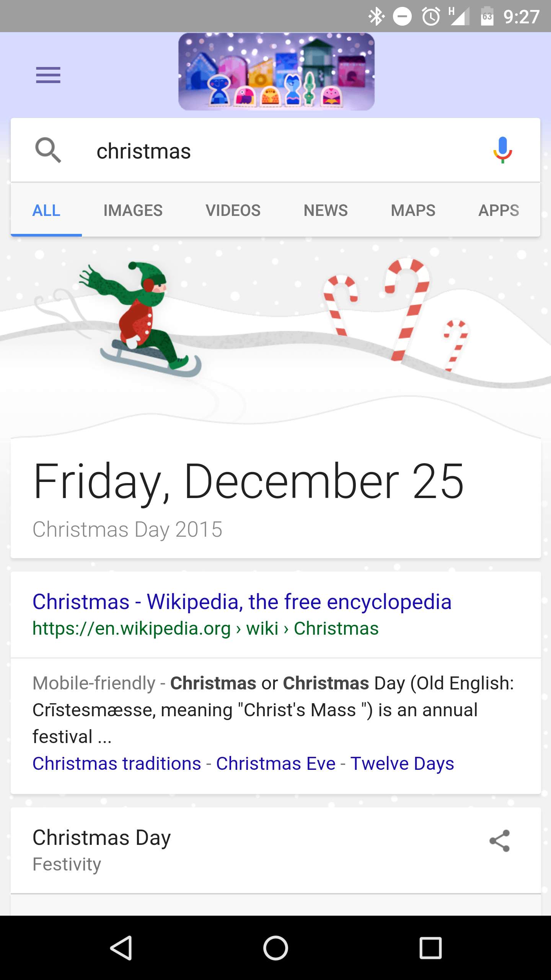The height and width of the screenshot is (980, 551).
Task: Switch to the Maps tab
Action: (x=413, y=210)
